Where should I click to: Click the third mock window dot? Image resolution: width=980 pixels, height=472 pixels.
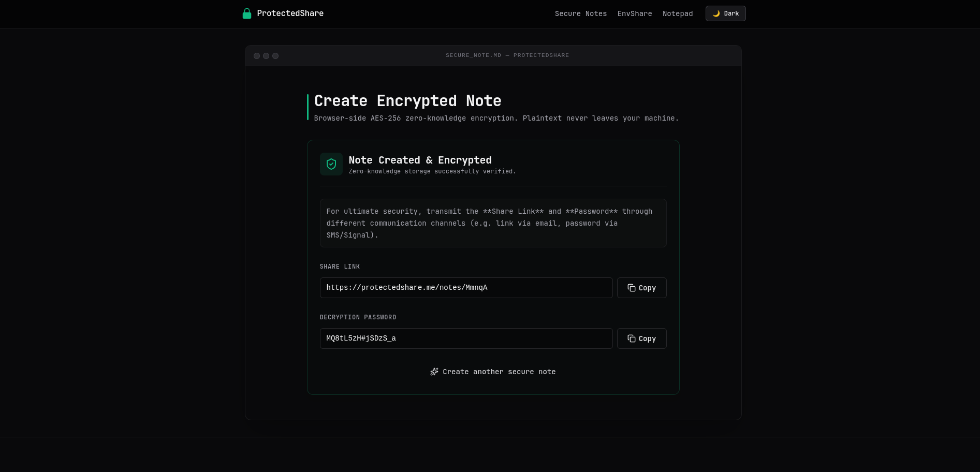[275, 56]
